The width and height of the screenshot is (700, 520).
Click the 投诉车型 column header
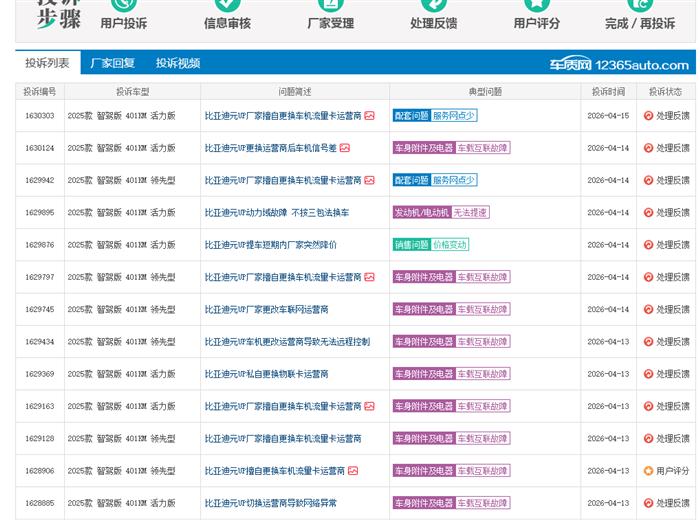click(133, 92)
